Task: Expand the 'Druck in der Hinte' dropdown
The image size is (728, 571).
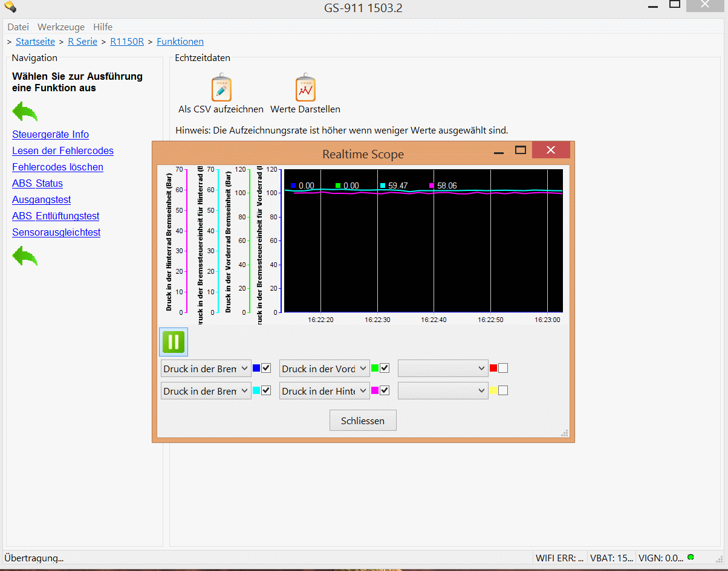Action: (324, 391)
